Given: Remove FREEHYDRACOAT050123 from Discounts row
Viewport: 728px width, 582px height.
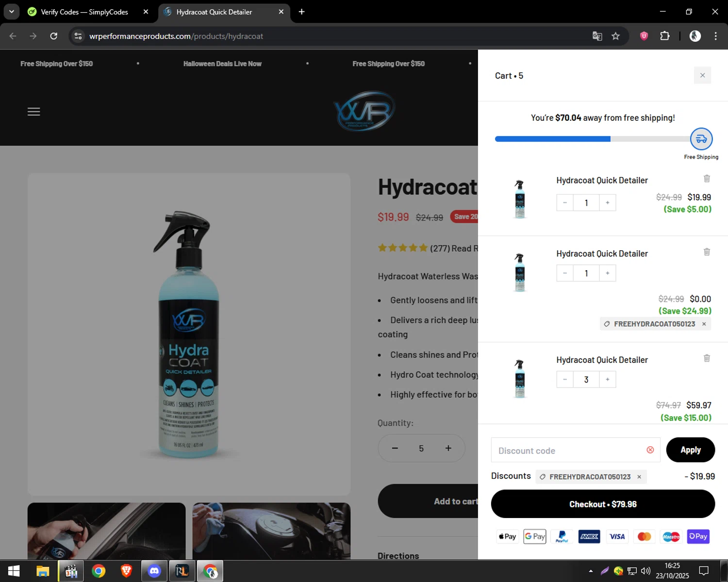Looking at the screenshot, I should tap(639, 477).
